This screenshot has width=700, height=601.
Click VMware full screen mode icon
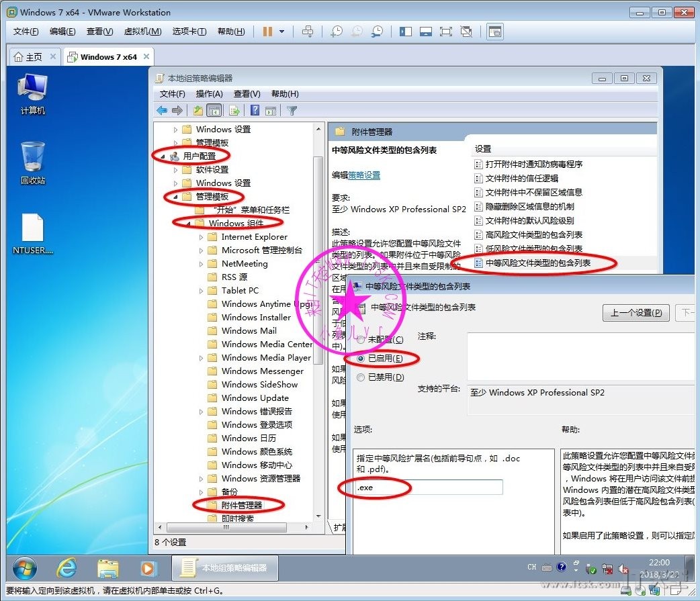446,32
